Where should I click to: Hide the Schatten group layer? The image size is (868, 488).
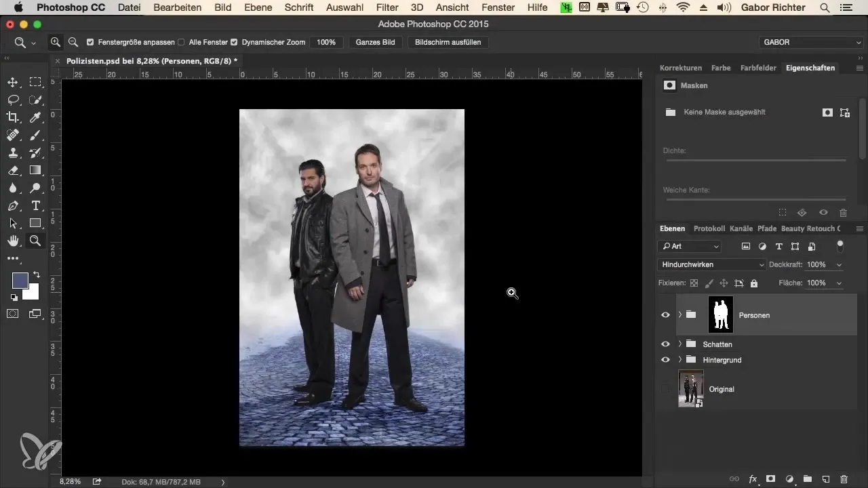(665, 344)
